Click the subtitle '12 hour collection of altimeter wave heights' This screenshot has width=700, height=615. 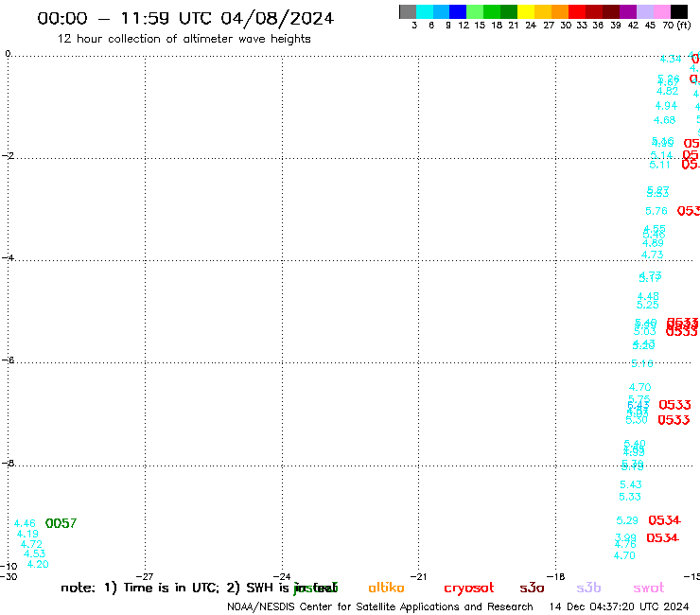pyautogui.click(x=184, y=39)
